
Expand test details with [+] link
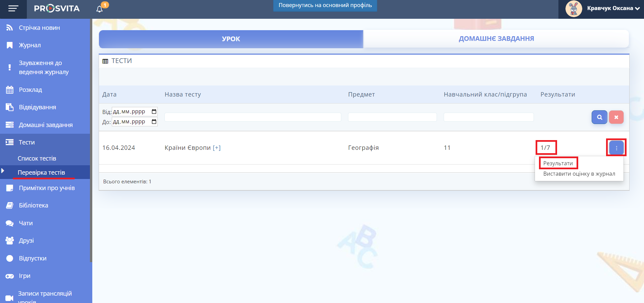[217, 148]
